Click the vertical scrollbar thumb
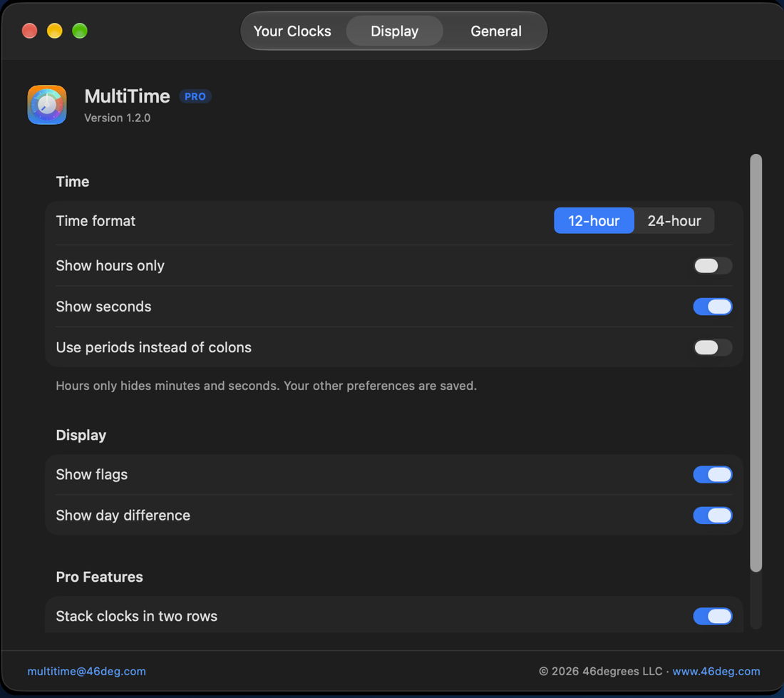The height and width of the screenshot is (698, 784). point(755,363)
